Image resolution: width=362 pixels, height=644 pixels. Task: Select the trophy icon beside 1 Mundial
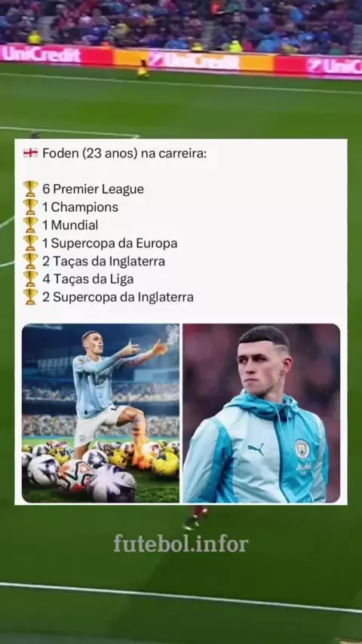click(30, 225)
